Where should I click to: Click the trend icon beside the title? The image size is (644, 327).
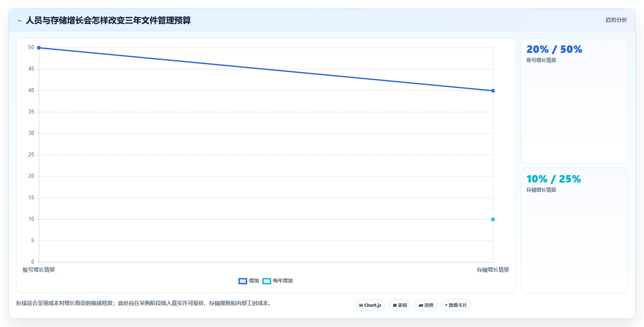[x=19, y=21]
